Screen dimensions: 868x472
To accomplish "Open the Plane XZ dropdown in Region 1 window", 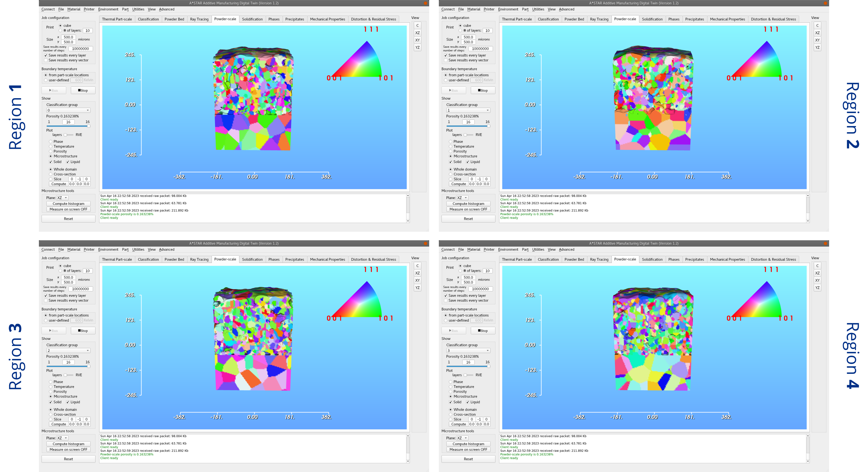I will 62,198.
